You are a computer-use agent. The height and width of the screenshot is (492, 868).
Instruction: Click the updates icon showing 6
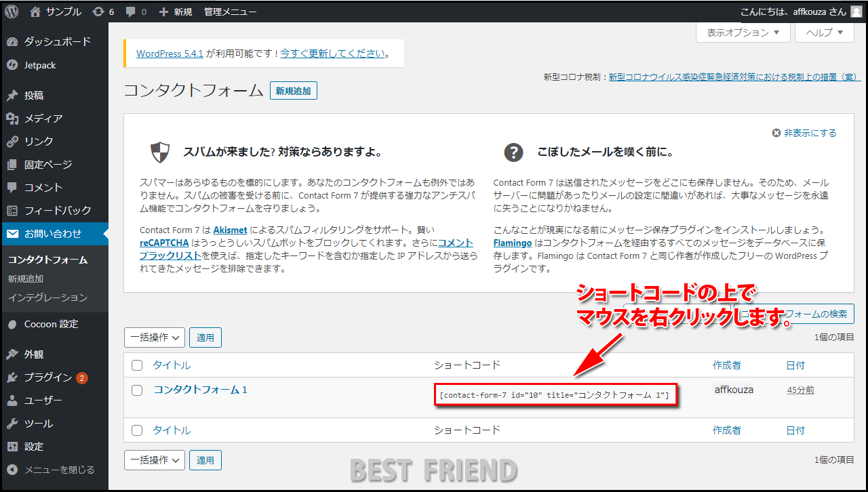pyautogui.click(x=98, y=12)
